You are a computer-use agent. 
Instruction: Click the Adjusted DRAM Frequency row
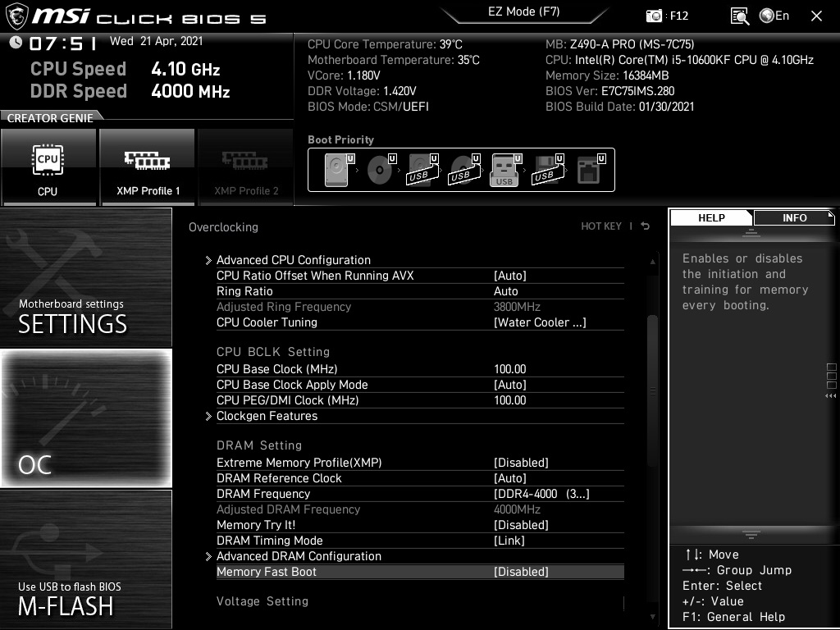pos(420,509)
